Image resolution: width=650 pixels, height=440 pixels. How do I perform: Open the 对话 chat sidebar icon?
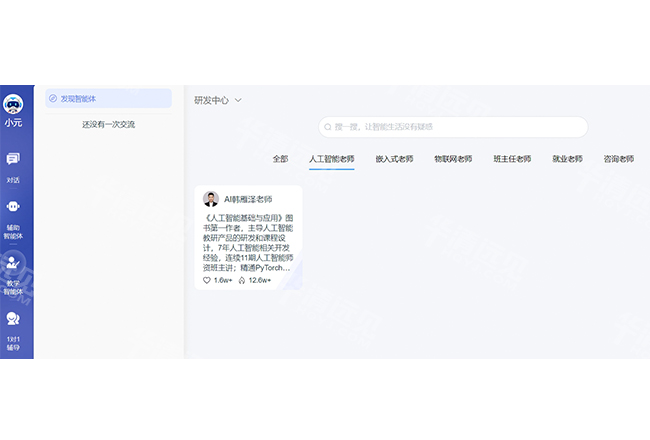click(x=13, y=159)
